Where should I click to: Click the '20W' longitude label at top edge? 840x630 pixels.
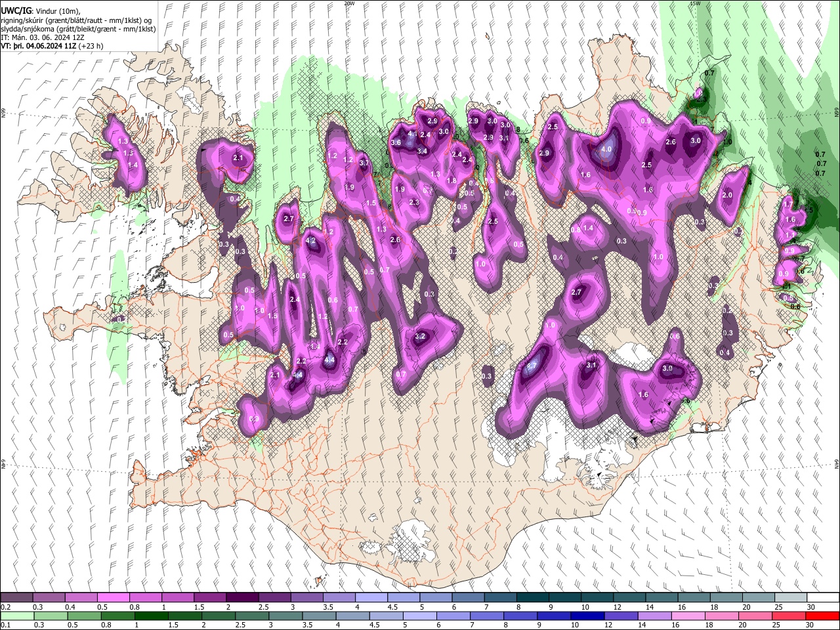[349, 3]
